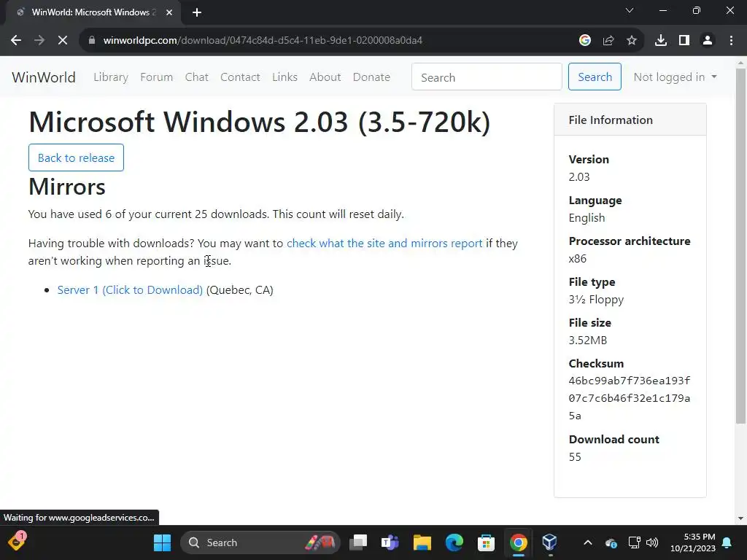Click Server 1 (Click to Download) link

click(130, 290)
